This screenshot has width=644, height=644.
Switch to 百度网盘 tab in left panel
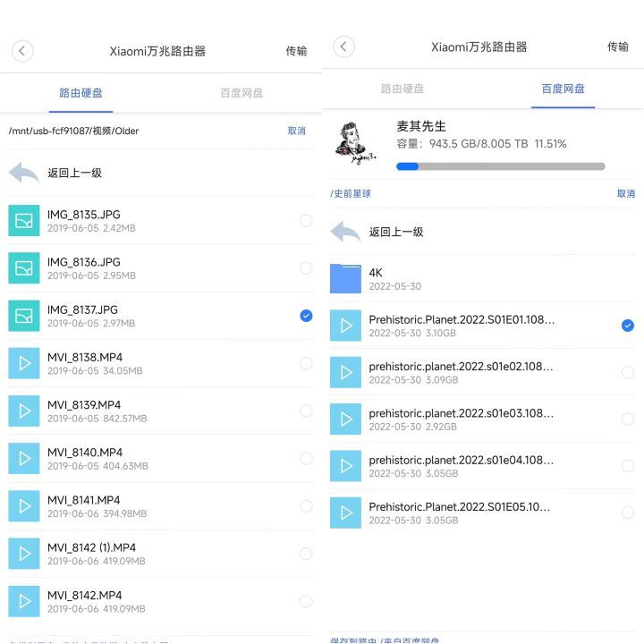tap(241, 92)
